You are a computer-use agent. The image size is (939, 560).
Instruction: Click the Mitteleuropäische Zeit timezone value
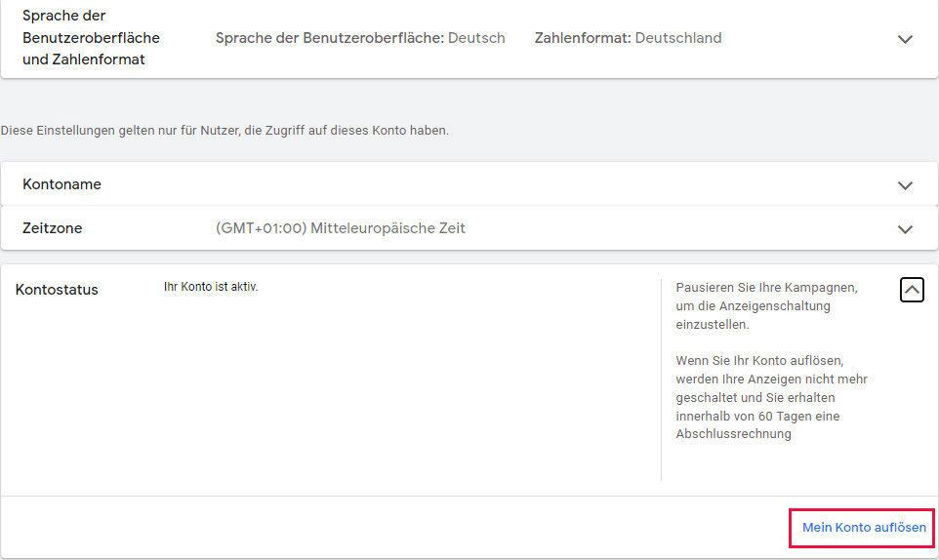(x=340, y=228)
